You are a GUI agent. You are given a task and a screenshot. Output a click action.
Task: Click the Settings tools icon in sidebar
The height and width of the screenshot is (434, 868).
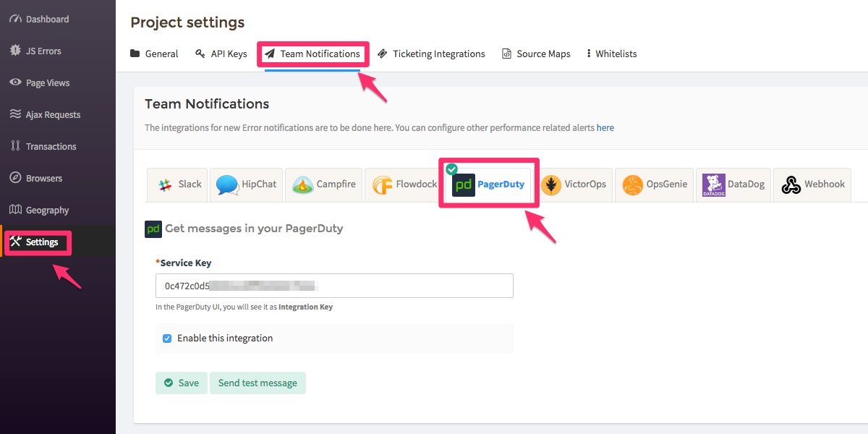[15, 242]
